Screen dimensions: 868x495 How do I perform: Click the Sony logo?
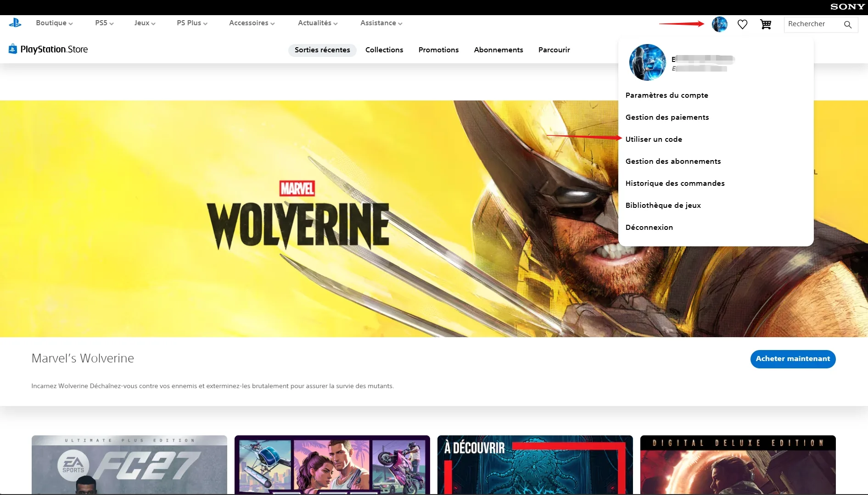click(x=847, y=7)
